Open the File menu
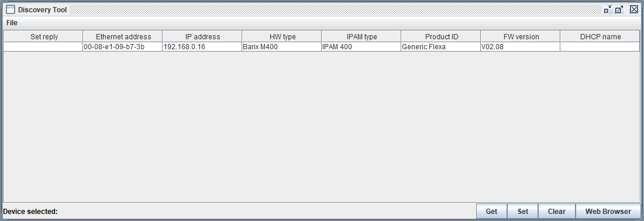Screen dimensions: 644x221 pyautogui.click(x=12, y=23)
